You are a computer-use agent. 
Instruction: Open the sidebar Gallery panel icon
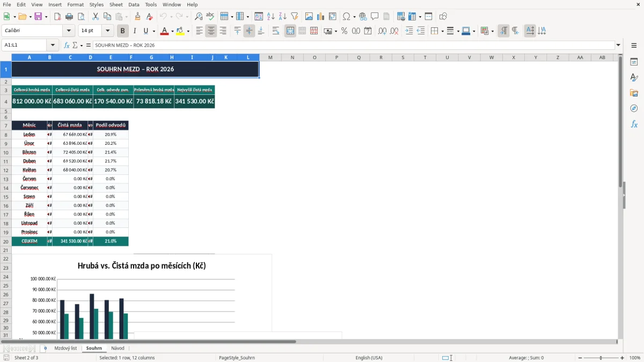click(x=634, y=93)
